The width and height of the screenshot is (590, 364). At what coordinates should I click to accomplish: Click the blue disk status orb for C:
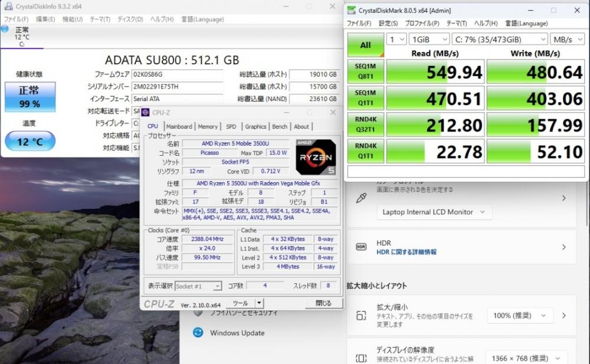click(5, 28)
